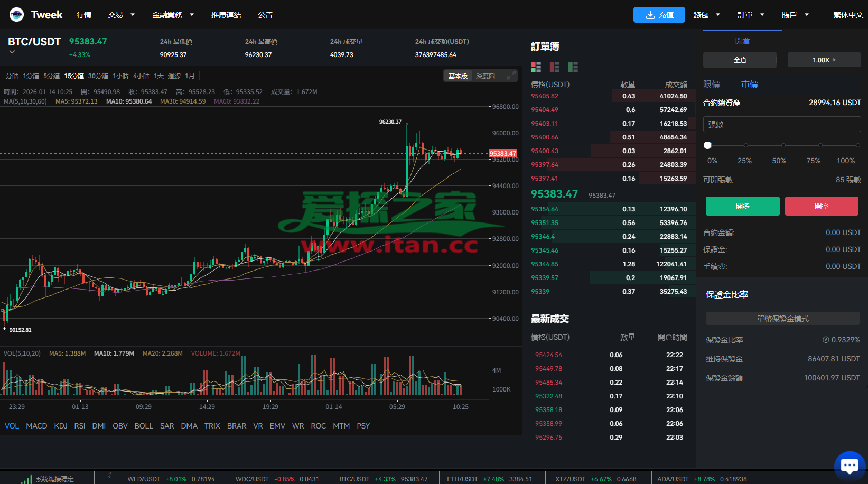Expand the BTC/USDT pair selector chevron
This screenshot has height=484, width=868.
12,52
